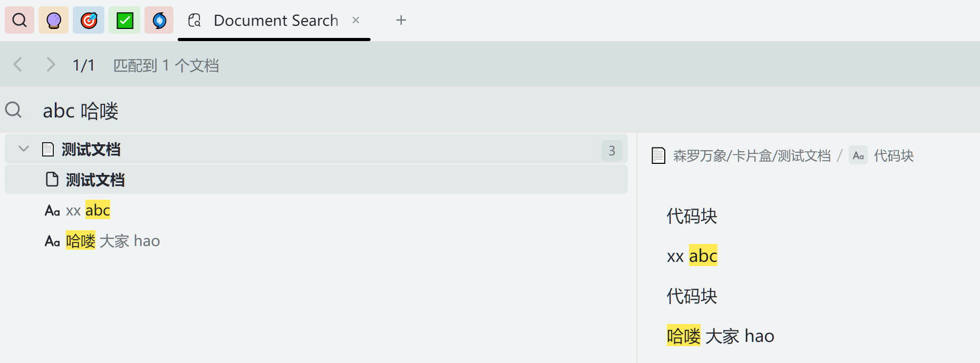
Task: Close the Document Search tab
Action: coord(356,20)
